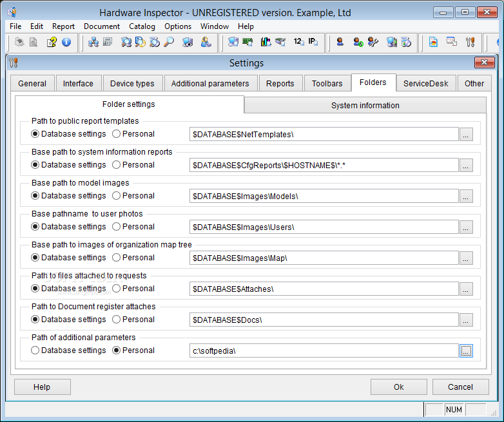Click the single user person icon
Image resolution: width=504 pixels, height=422 pixels.
[x=340, y=42]
